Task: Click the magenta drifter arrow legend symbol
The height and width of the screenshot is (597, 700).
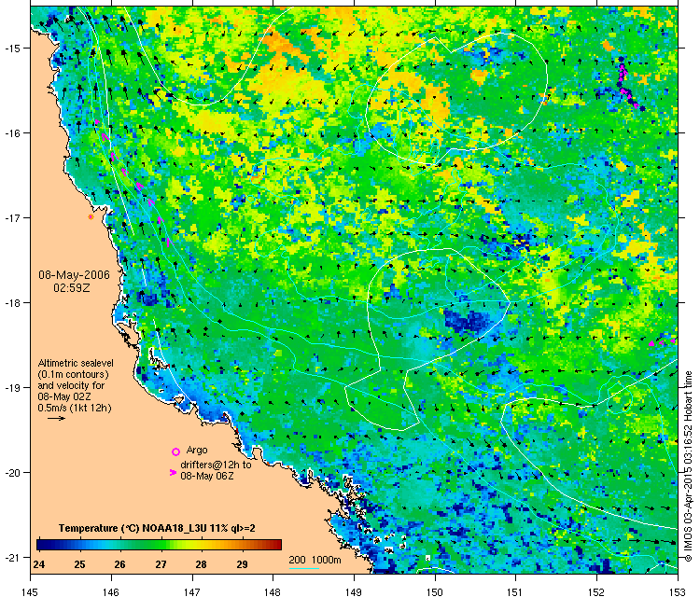Action: (x=173, y=472)
